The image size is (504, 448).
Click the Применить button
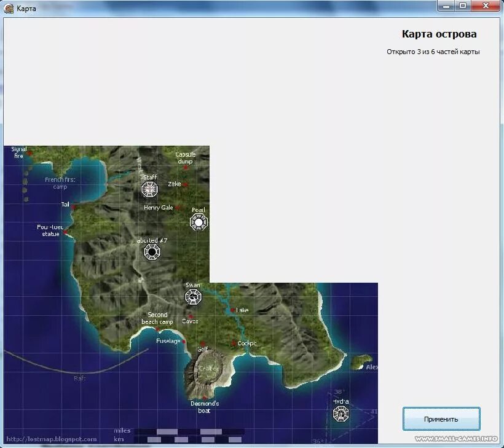[x=441, y=419]
